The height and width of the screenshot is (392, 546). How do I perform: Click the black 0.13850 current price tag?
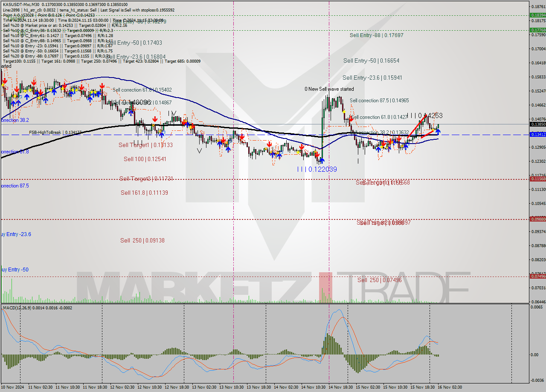(x=537, y=124)
